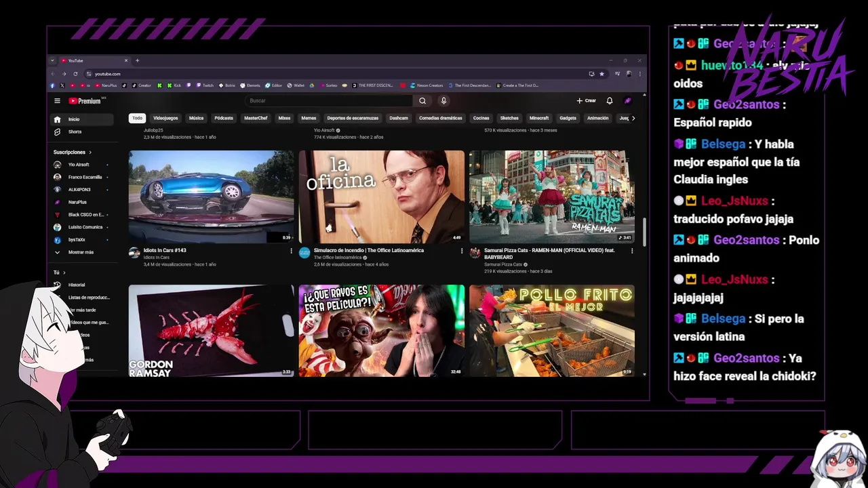868x488 pixels.
Task: Open the Pollo Frito El Mejor thumbnail
Action: [552, 331]
